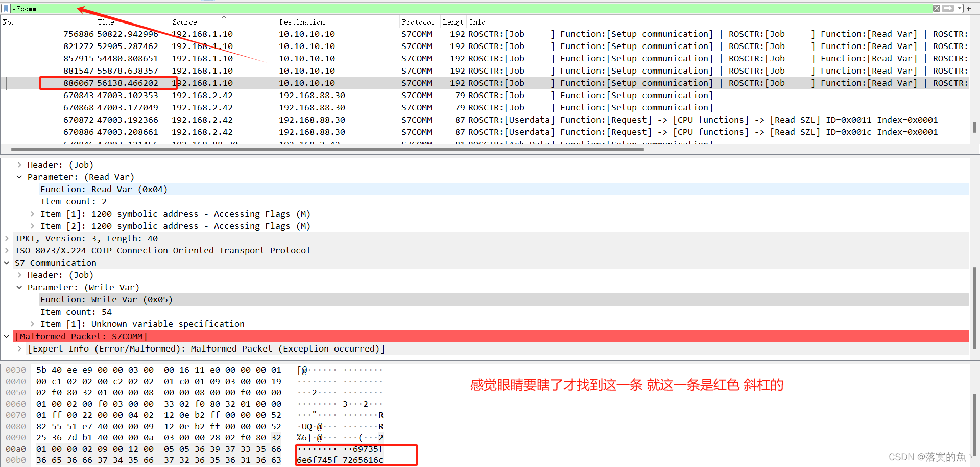The image size is (980, 467).
Task: Sort packets by the Length column
Action: (453, 22)
